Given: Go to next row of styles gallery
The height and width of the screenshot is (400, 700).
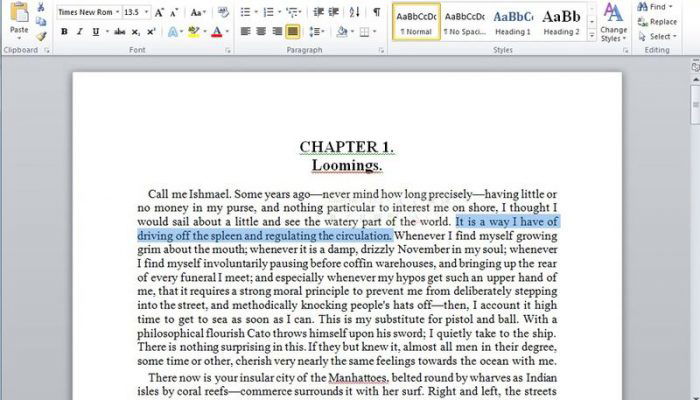Looking at the screenshot, I should (x=592, y=21).
